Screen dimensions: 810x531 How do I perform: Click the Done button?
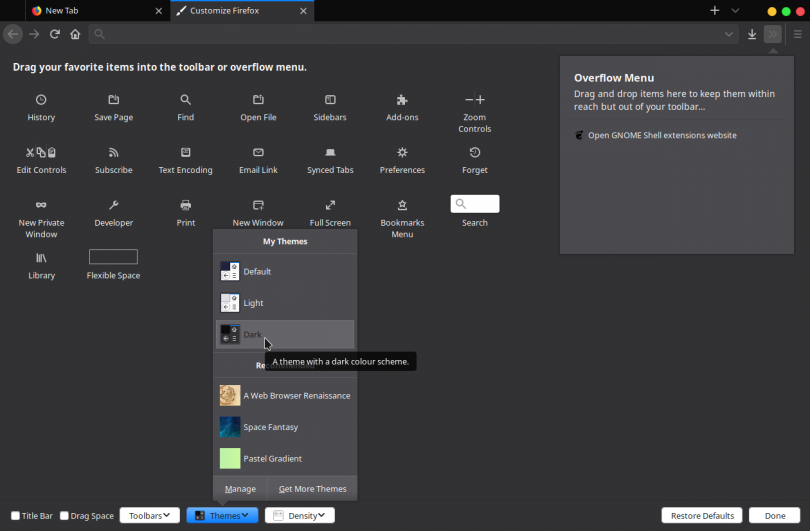[775, 516]
